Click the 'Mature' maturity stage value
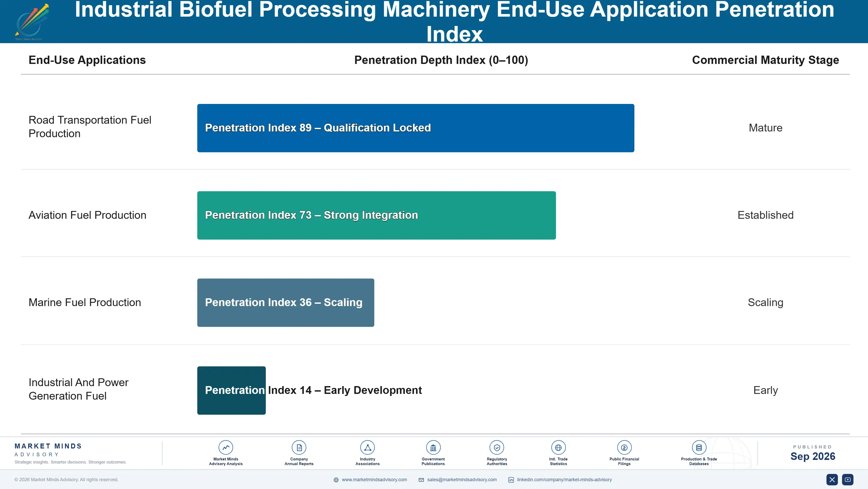868x489 pixels. [x=765, y=128]
